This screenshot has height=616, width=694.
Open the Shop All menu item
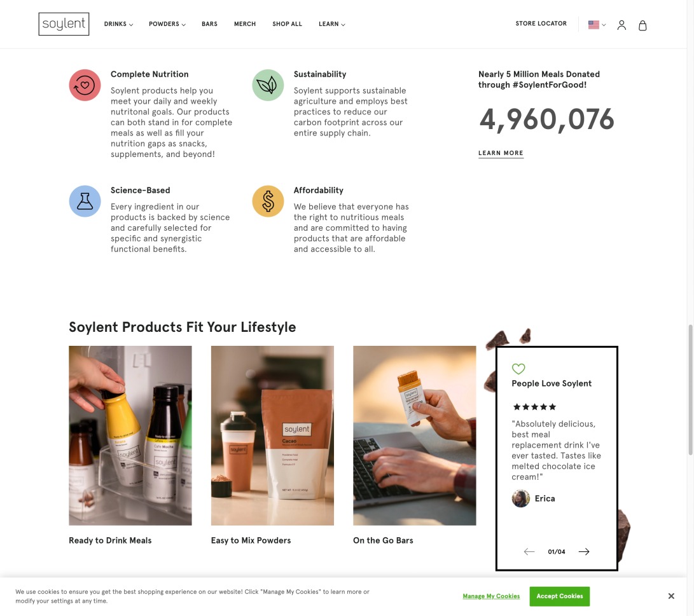(287, 24)
